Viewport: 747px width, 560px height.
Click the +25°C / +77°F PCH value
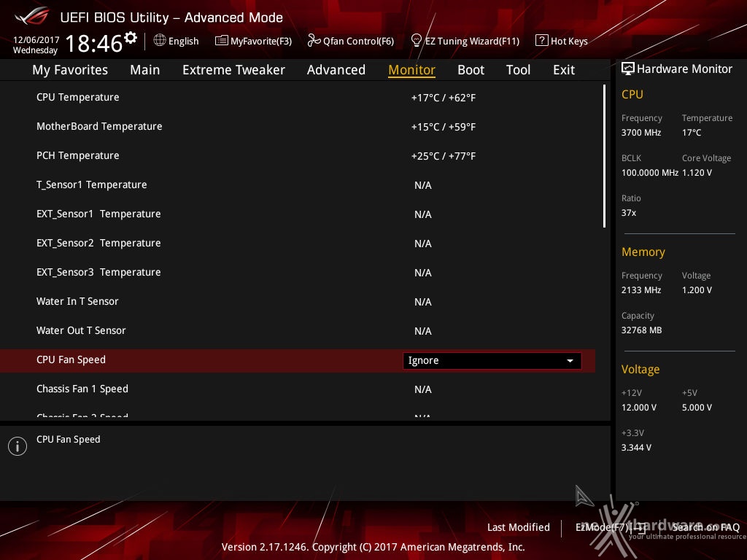[x=443, y=156]
